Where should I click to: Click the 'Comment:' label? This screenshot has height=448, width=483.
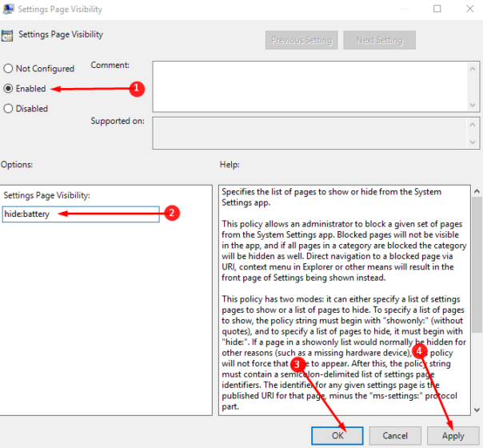click(110, 66)
